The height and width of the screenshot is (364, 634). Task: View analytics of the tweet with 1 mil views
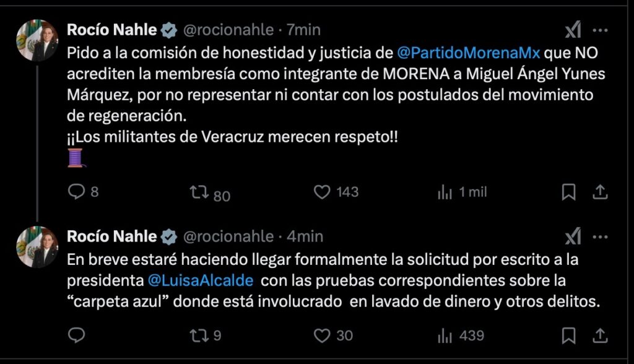tap(445, 193)
